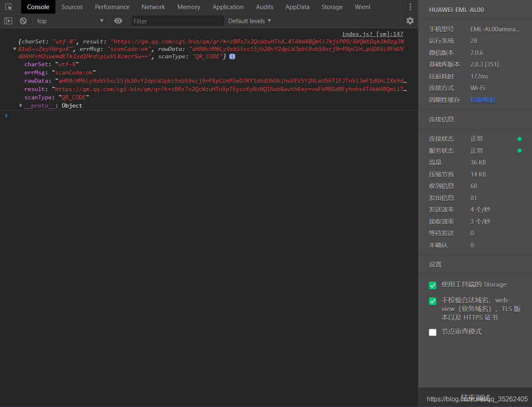Open the Wxml tab
This screenshot has width=532, height=407.
[x=363, y=7]
